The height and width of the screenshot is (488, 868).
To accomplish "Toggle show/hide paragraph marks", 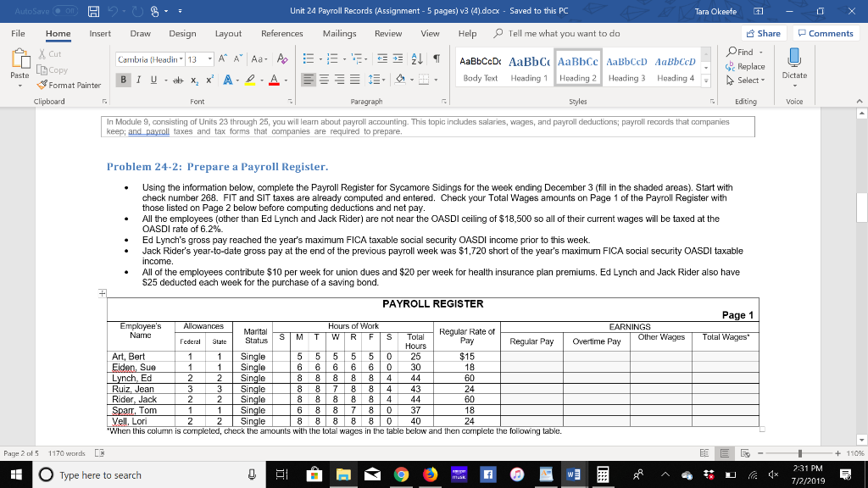I will pos(437,59).
